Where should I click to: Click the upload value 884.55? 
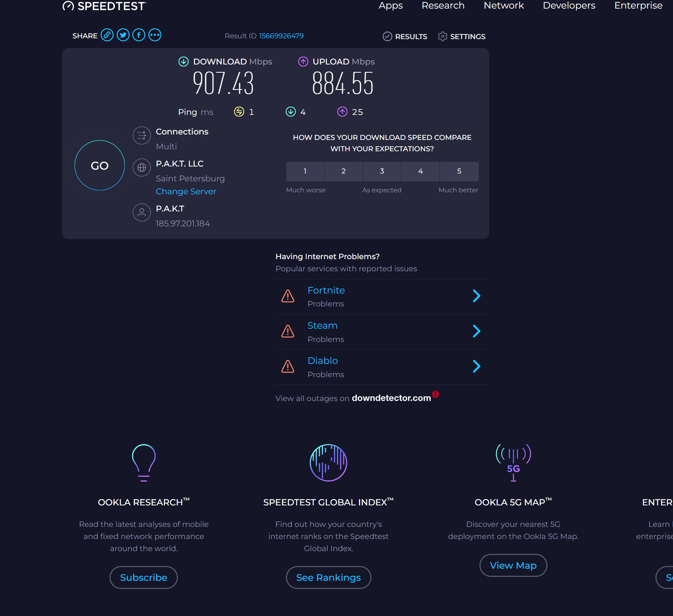[x=343, y=84]
